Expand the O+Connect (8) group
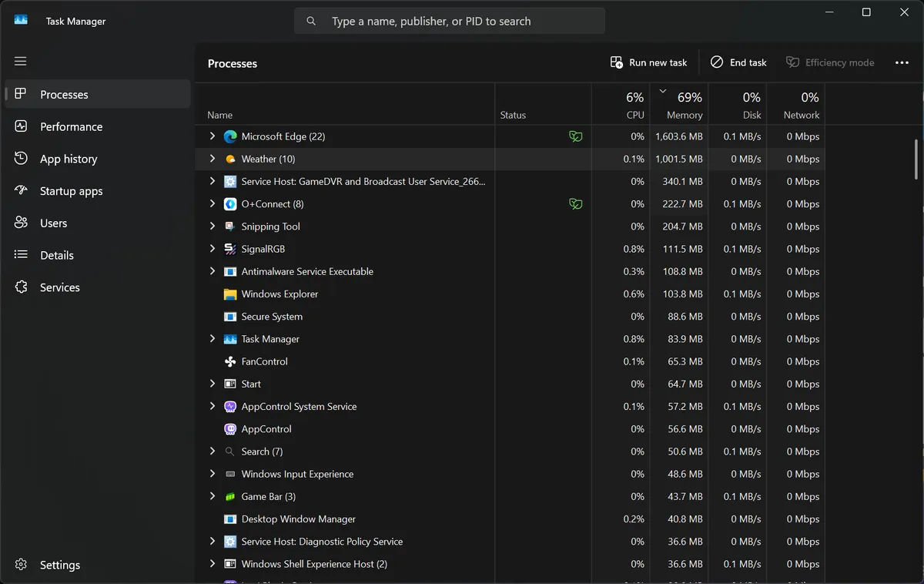The height and width of the screenshot is (584, 924). [213, 203]
